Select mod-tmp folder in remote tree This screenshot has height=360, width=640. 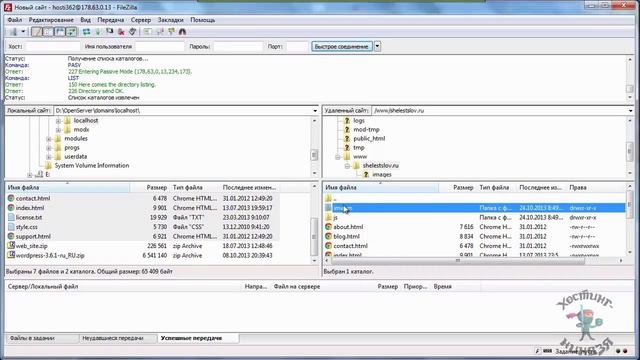(366, 129)
